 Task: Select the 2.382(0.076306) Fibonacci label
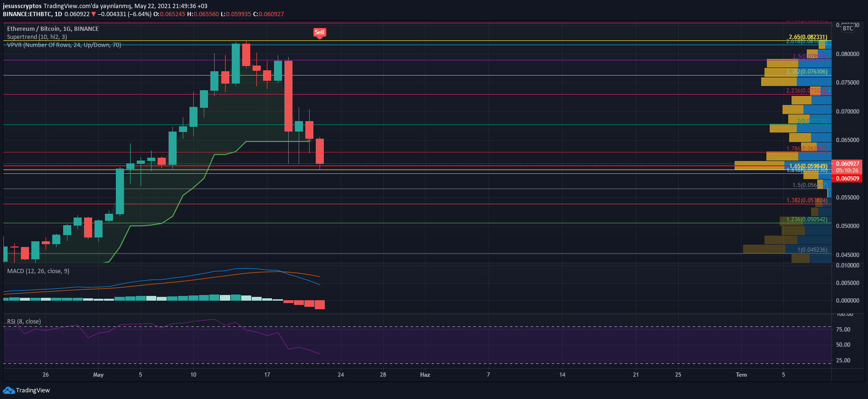tap(807, 72)
